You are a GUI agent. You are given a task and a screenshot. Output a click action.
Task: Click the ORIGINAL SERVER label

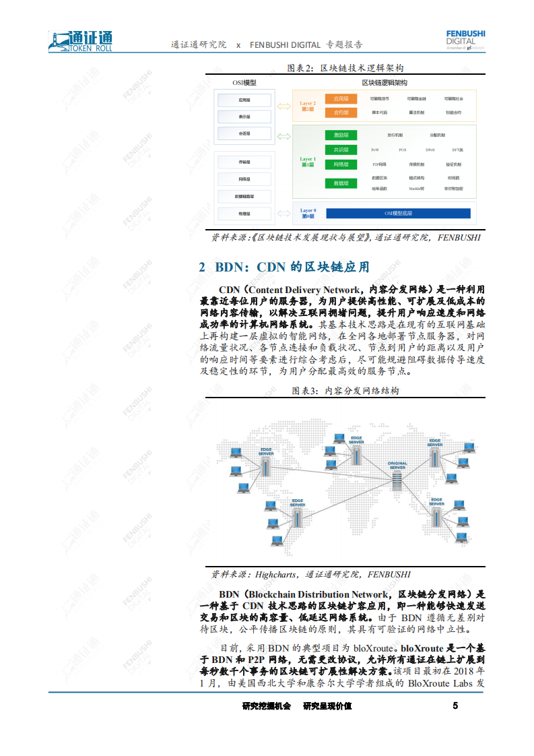coord(397,466)
